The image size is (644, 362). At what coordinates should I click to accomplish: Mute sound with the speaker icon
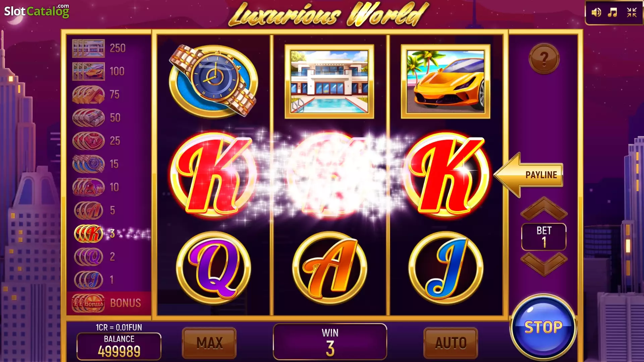click(596, 13)
